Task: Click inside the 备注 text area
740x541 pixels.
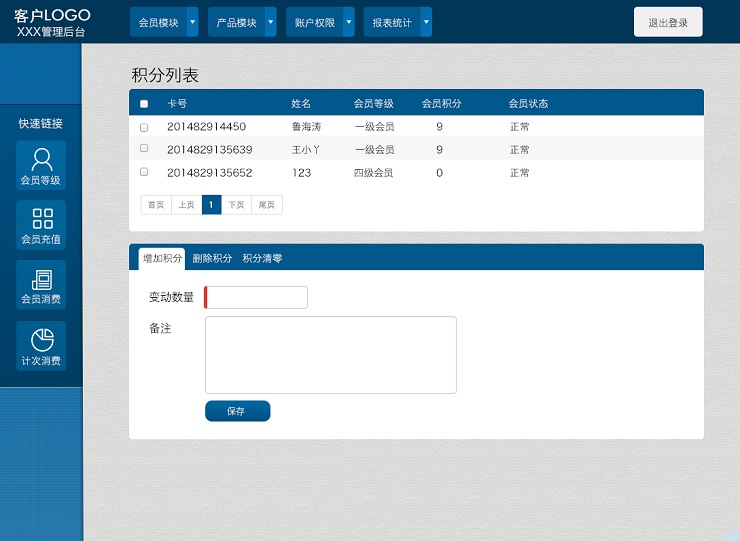Action: coord(330,355)
